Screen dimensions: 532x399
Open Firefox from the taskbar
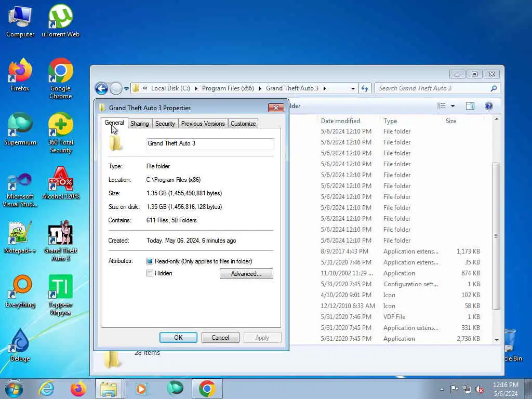78,389
